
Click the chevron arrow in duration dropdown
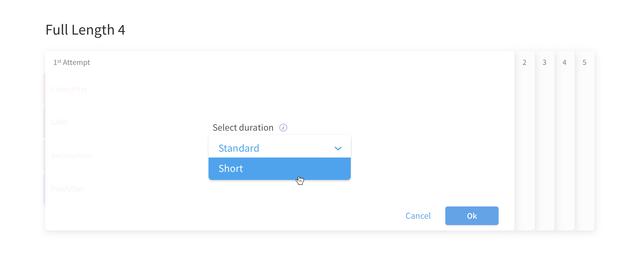click(338, 148)
